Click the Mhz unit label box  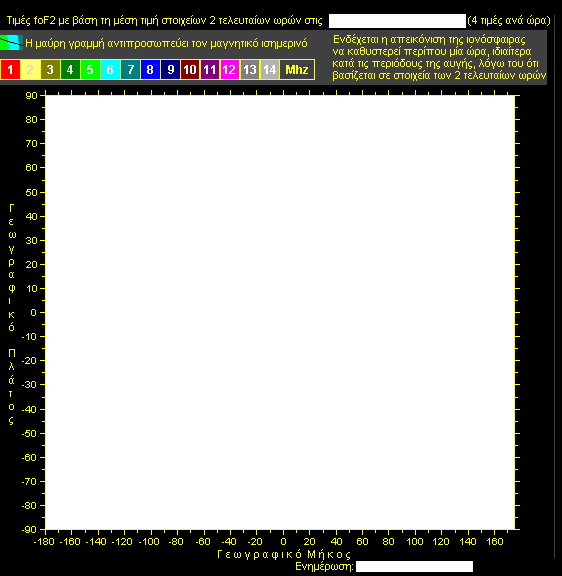click(297, 69)
